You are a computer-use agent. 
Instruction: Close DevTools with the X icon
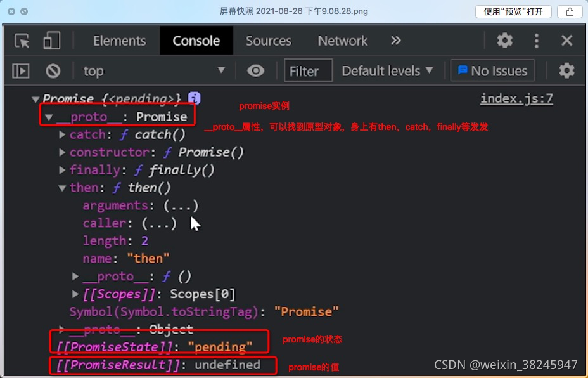pyautogui.click(x=566, y=41)
